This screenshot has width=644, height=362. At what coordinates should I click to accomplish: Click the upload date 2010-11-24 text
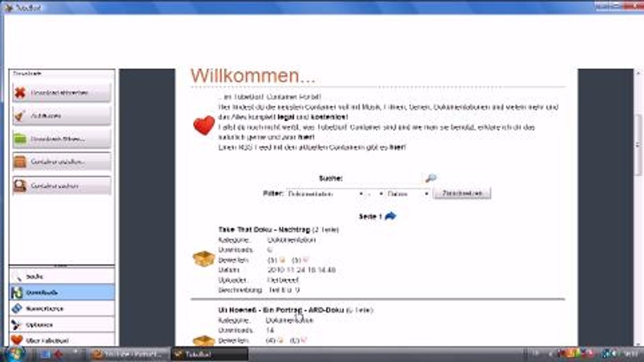[x=301, y=270]
